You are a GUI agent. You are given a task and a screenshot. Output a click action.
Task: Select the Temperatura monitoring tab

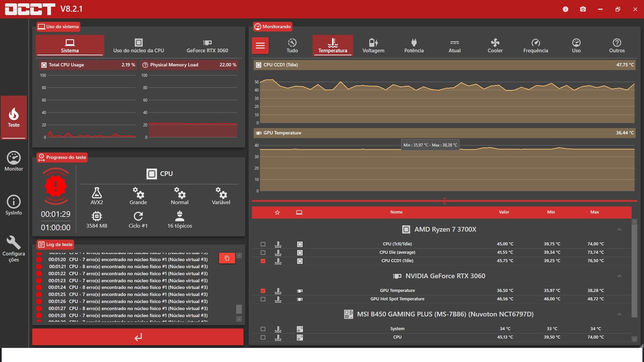pyautogui.click(x=333, y=45)
